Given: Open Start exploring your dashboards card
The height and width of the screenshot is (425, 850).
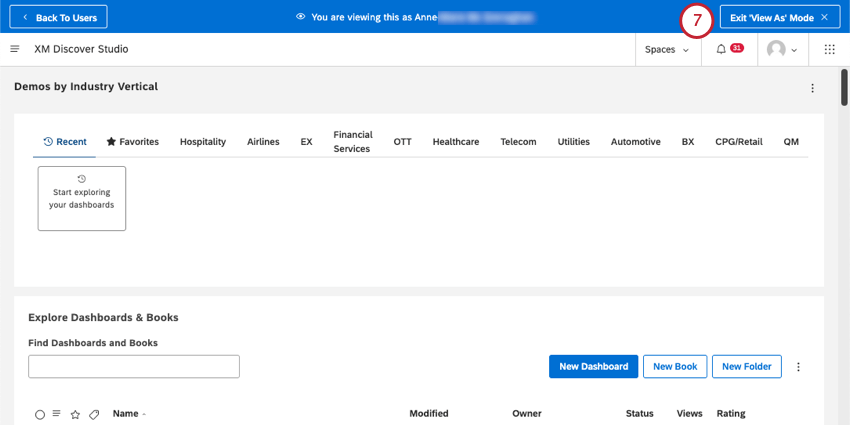Looking at the screenshot, I should point(82,198).
